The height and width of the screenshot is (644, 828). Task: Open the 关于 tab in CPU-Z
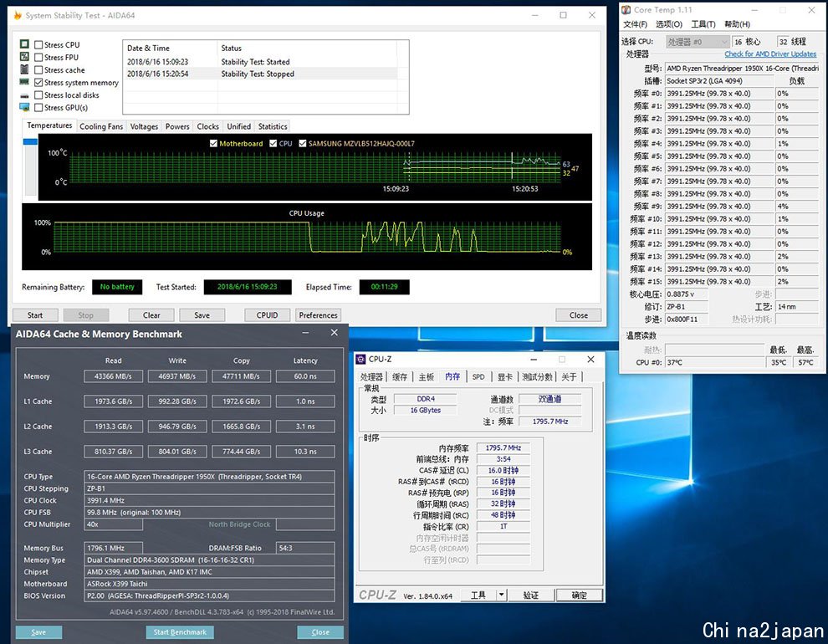pos(570,377)
